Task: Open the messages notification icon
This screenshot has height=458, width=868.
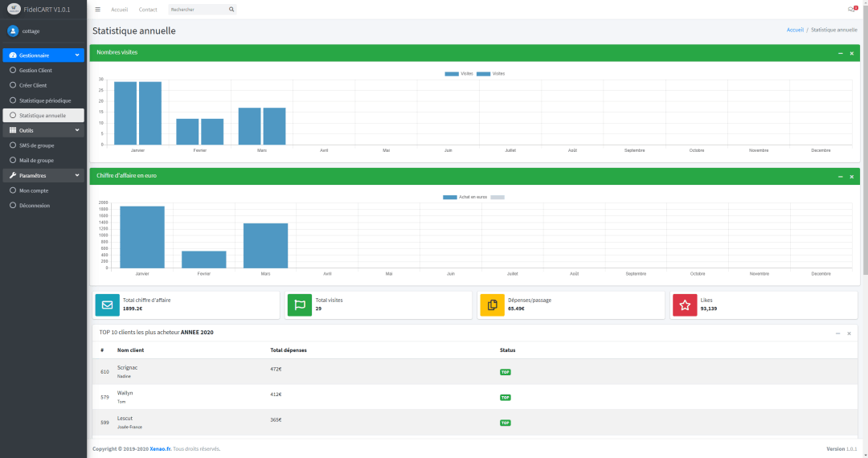Action: click(x=851, y=10)
